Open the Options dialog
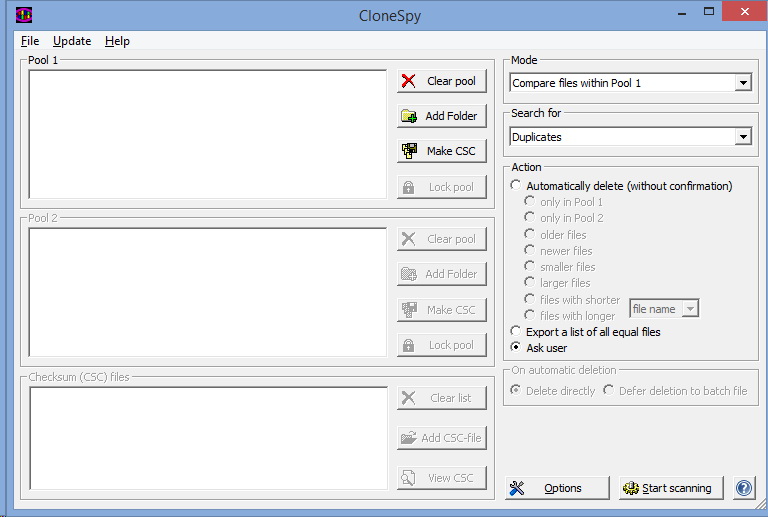 (x=557, y=488)
